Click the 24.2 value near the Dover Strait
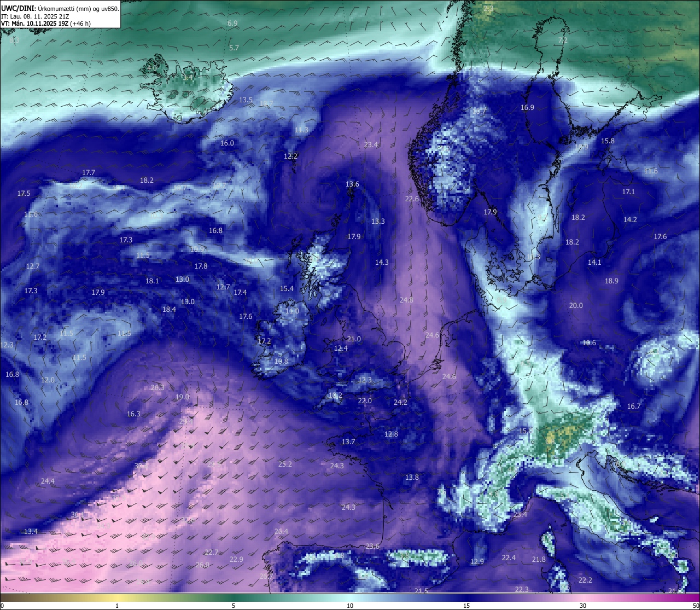 400,403
